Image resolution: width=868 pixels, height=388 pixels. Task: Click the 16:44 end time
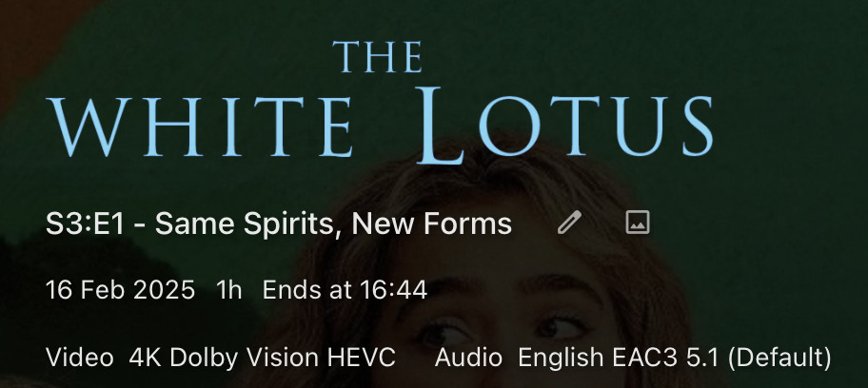(x=393, y=290)
